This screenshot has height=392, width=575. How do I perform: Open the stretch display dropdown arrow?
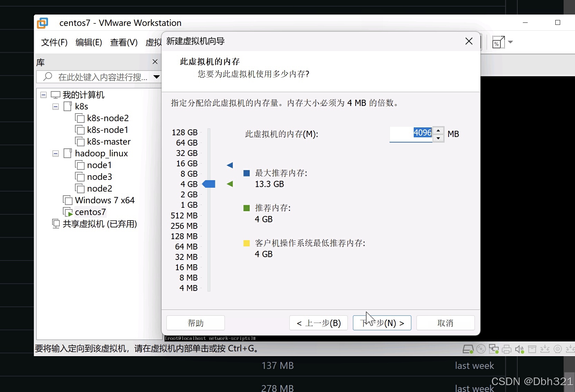pos(510,42)
